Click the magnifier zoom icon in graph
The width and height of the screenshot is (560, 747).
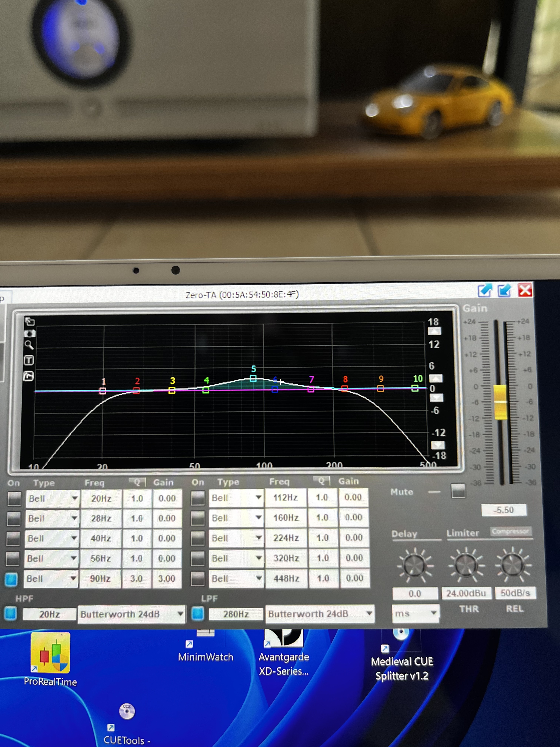click(x=29, y=345)
